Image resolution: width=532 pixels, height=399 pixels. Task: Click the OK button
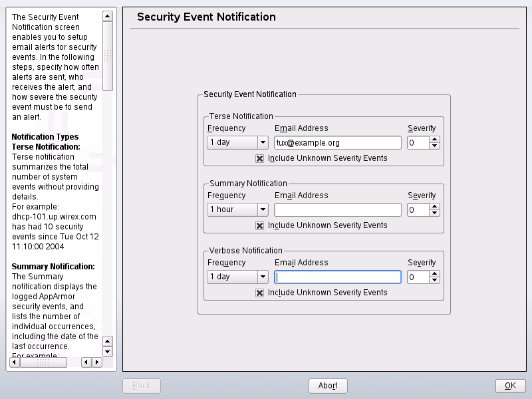coord(510,386)
